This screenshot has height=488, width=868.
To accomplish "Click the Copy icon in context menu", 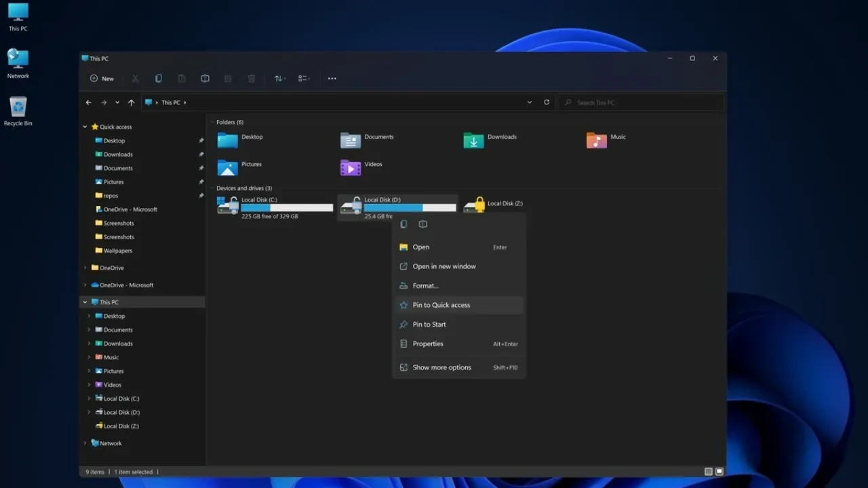I will click(x=403, y=224).
